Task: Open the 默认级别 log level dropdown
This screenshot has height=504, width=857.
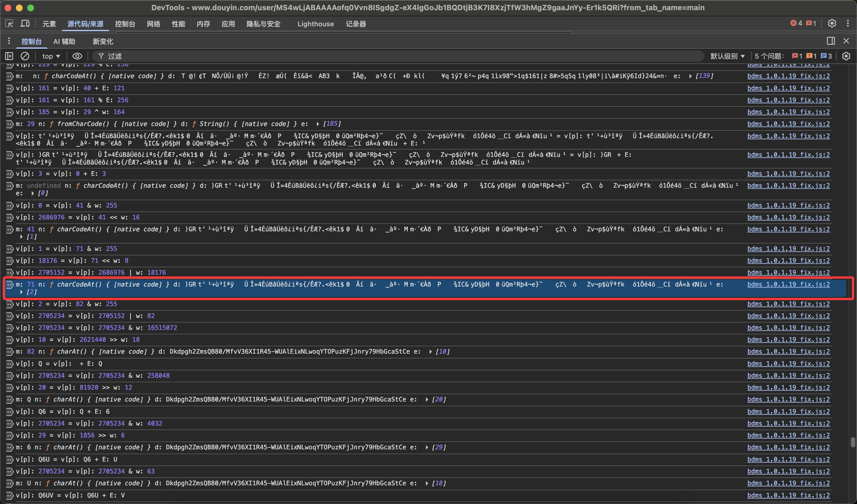Action: pyautogui.click(x=727, y=56)
